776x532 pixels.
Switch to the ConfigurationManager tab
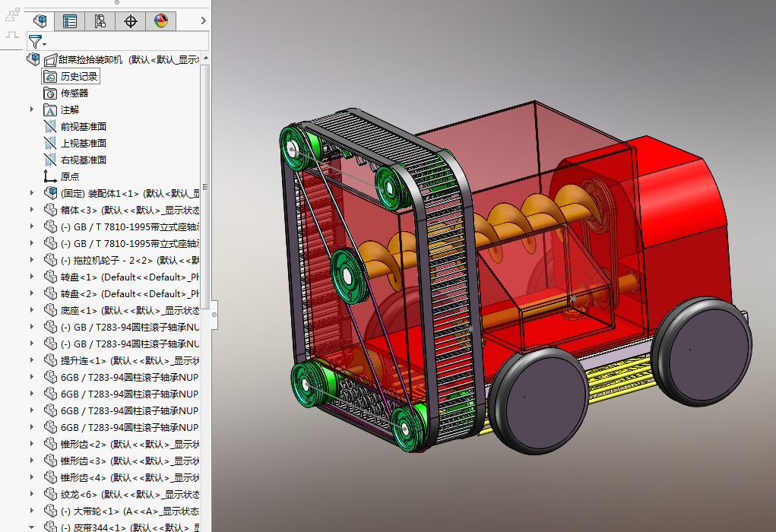pyautogui.click(x=100, y=21)
